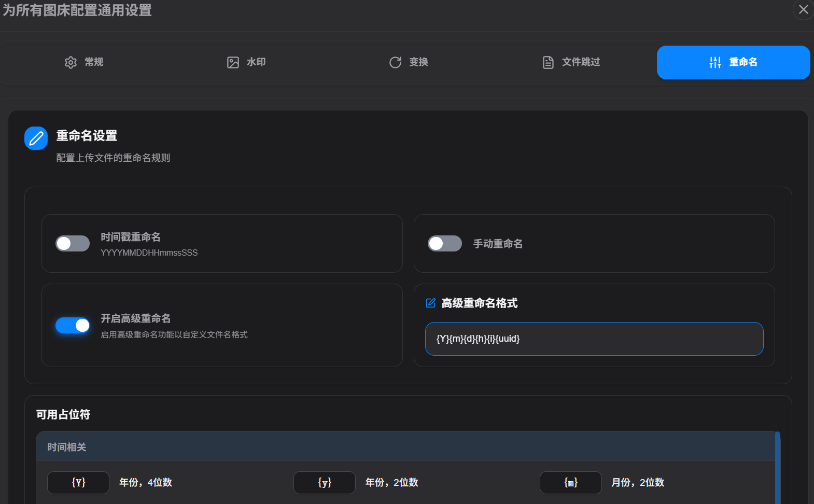Click the placeholder list scrollbar
Image resolution: width=814 pixels, height=504 pixels.
point(778,467)
